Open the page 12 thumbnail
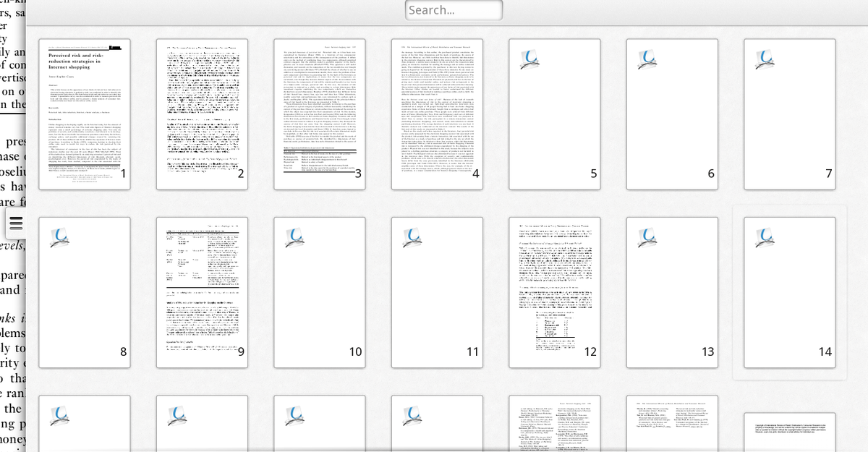The width and height of the screenshot is (868, 452). pyautogui.click(x=555, y=292)
